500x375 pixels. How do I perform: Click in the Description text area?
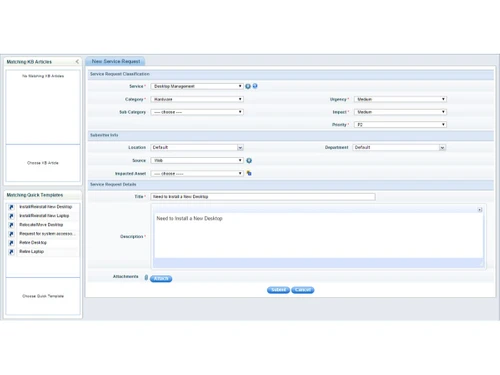tap(319, 236)
